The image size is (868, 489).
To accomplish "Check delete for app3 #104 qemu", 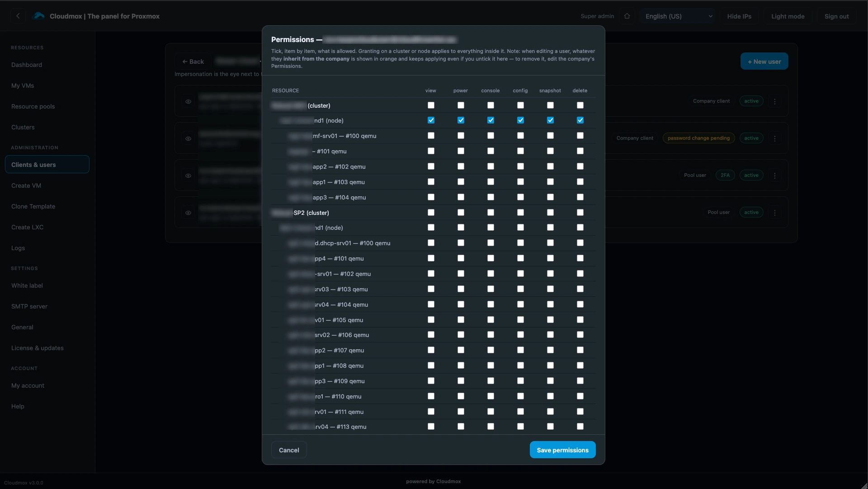I will (x=580, y=197).
